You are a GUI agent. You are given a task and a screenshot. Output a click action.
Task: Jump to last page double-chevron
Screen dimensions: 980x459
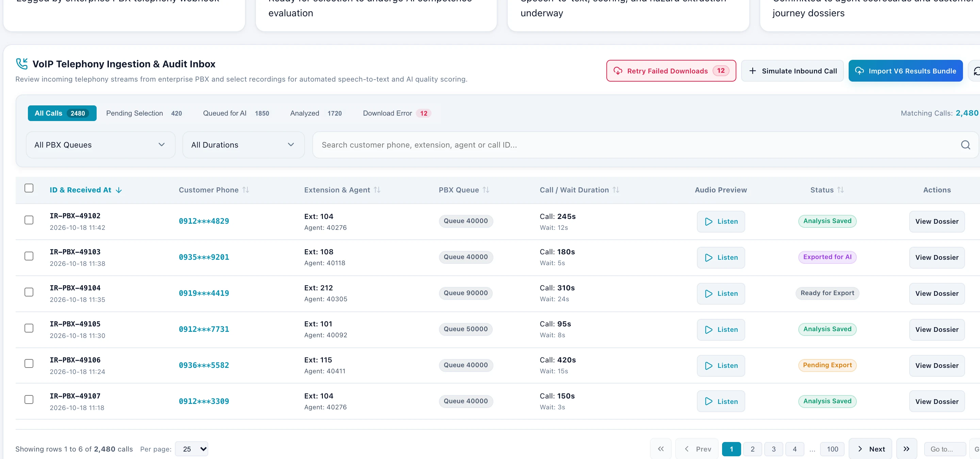point(906,449)
